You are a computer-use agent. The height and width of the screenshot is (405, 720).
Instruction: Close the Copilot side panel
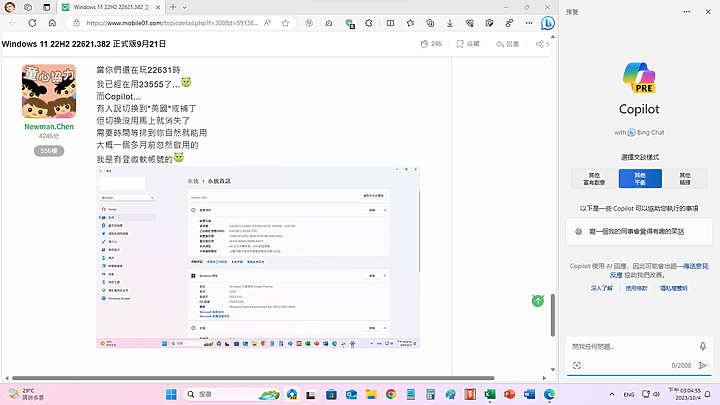tap(708, 12)
